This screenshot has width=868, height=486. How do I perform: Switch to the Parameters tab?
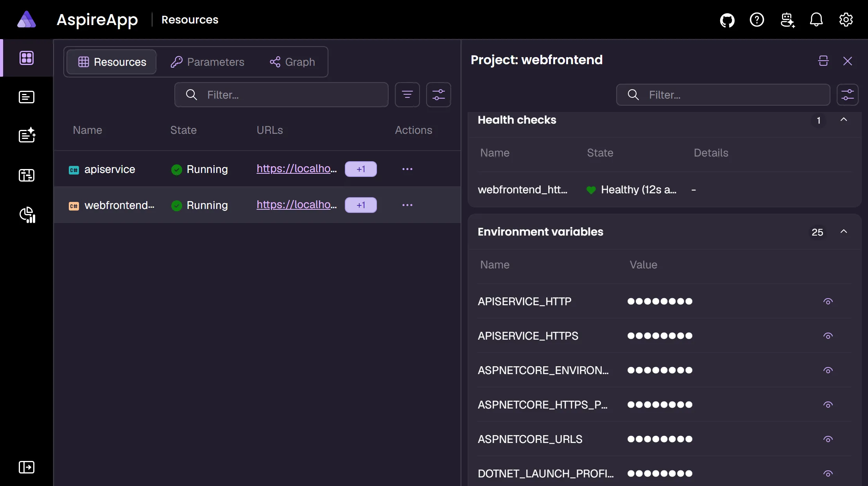pyautogui.click(x=208, y=62)
